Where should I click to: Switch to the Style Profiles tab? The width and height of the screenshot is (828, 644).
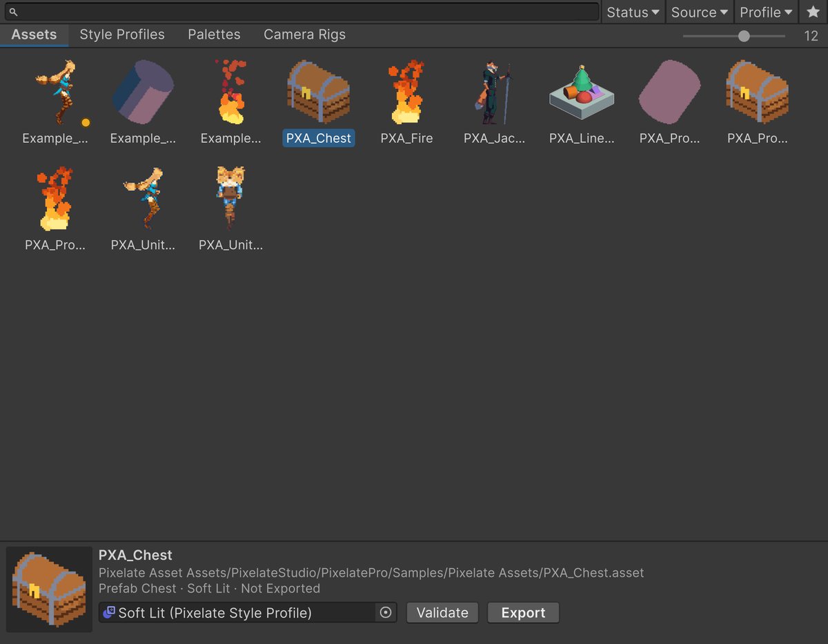click(x=122, y=35)
